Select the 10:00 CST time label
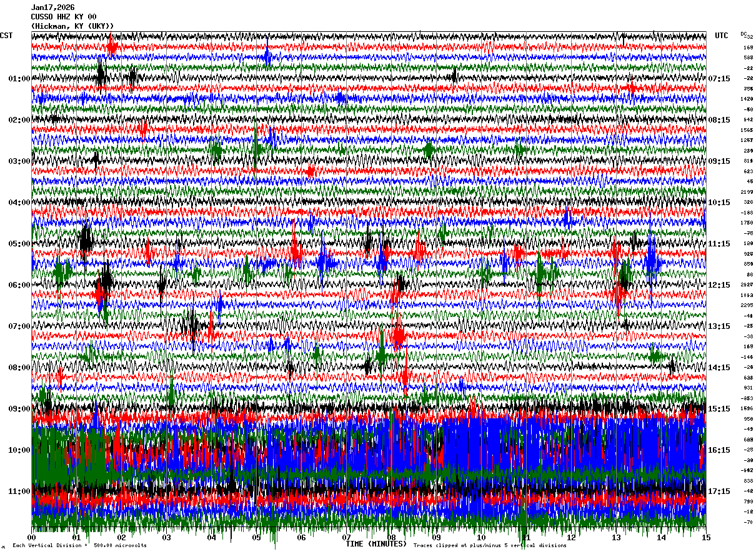This screenshot has height=554, width=756. pos(19,450)
